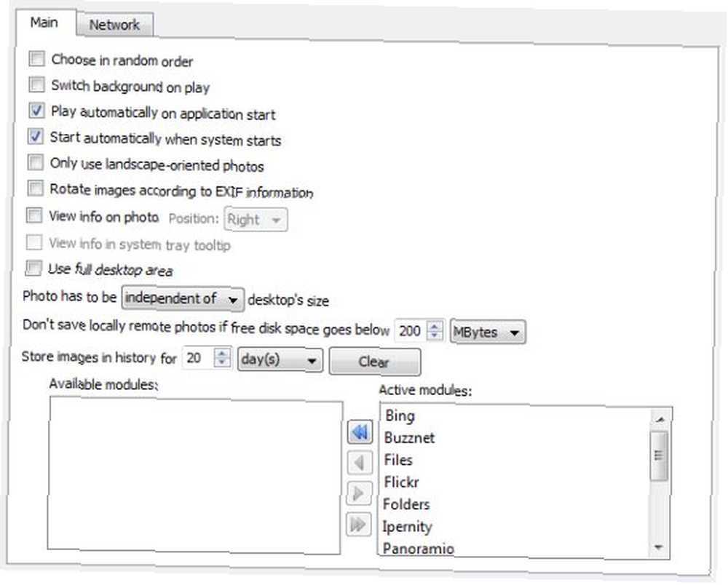Screen dimensions: 728x585
Task: Uncheck Play automatically on application start
Action: click(x=36, y=111)
